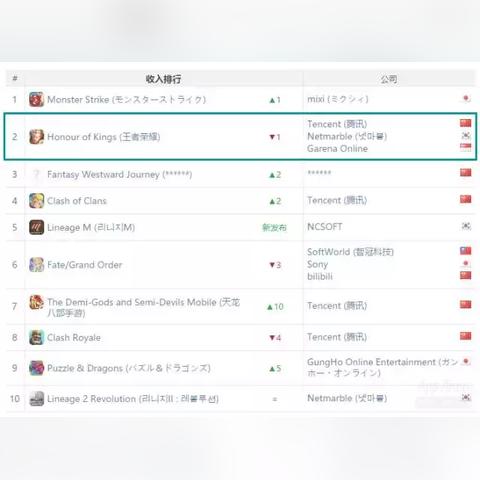Click the China flag in Demi-Gods row
The height and width of the screenshot is (480, 480).
pyautogui.click(x=466, y=304)
